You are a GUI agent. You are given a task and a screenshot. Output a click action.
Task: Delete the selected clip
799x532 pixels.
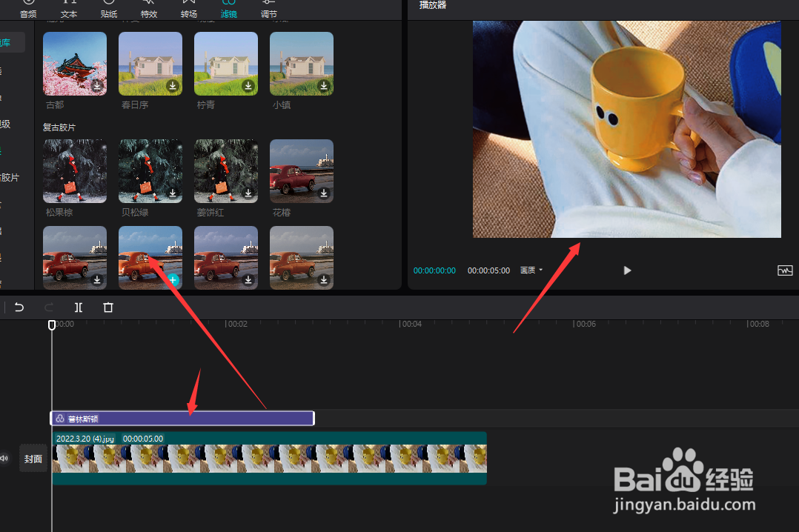click(x=108, y=307)
